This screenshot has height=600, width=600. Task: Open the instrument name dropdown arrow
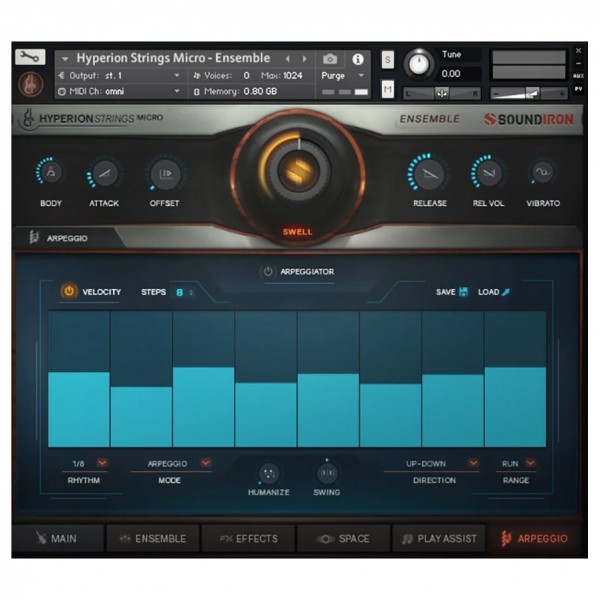point(65,59)
